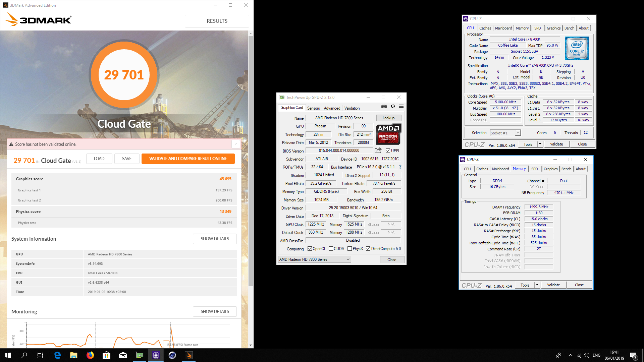Viewport: 644px width, 362px height.
Task: Open Graphics tab in upper CPU-Z window
Action: pyautogui.click(x=553, y=28)
